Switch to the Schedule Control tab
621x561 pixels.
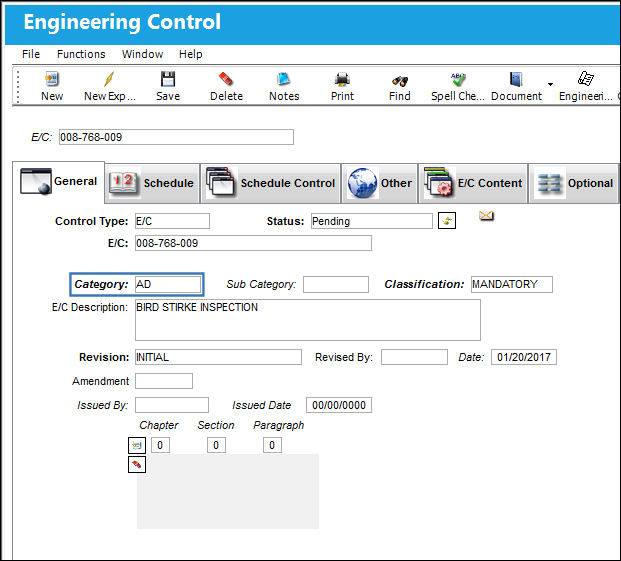pos(270,183)
